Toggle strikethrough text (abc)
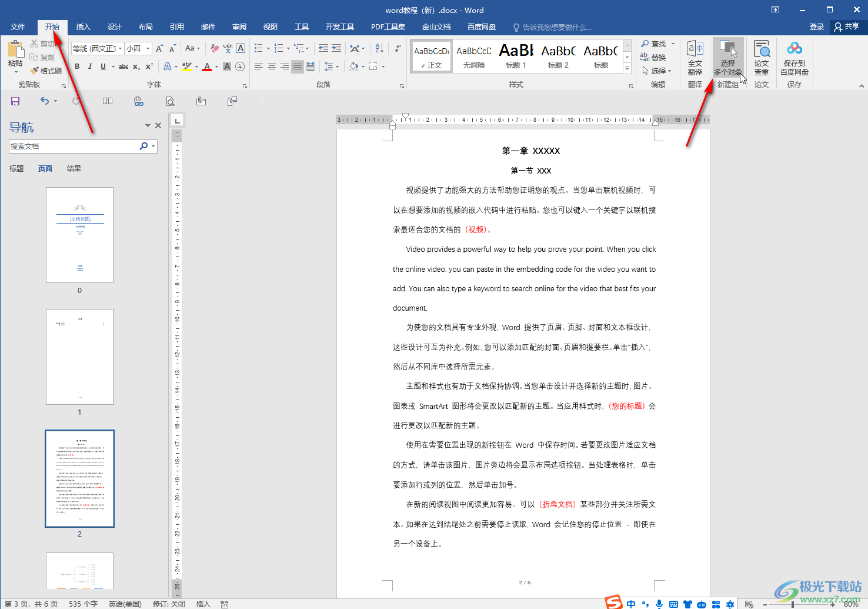The image size is (868, 609). (123, 66)
